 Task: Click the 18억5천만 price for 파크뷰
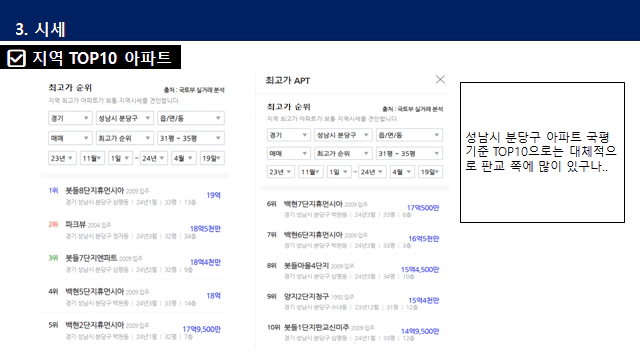pyautogui.click(x=205, y=229)
